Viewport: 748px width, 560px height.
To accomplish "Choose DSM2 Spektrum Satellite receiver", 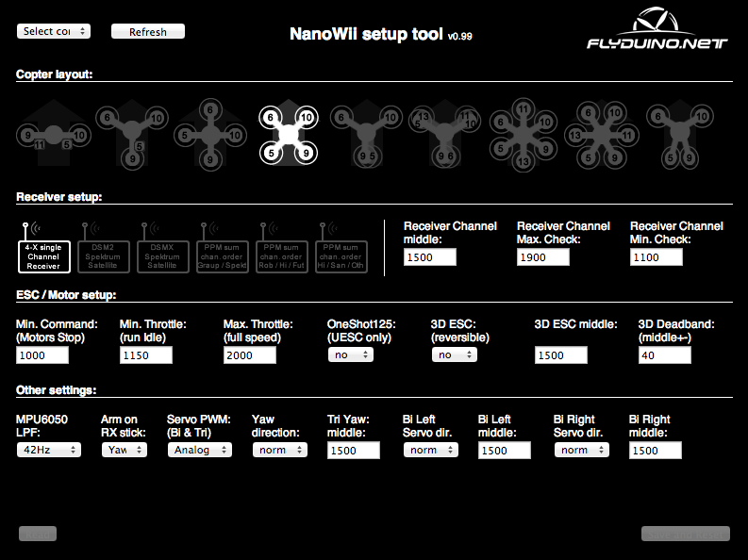I will tap(103, 248).
